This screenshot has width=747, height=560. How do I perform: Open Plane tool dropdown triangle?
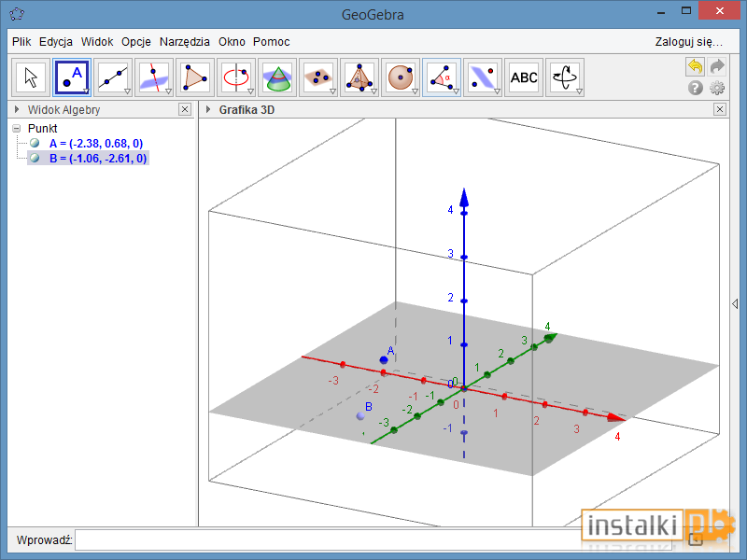tap(332, 91)
